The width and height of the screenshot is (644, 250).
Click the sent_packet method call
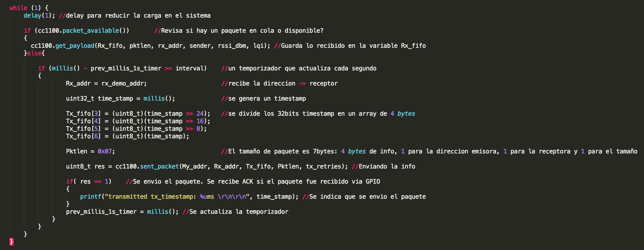point(159,166)
